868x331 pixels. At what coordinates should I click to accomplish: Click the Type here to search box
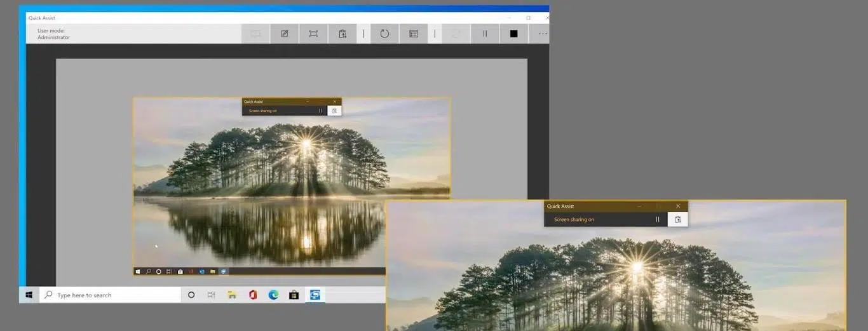(111, 295)
